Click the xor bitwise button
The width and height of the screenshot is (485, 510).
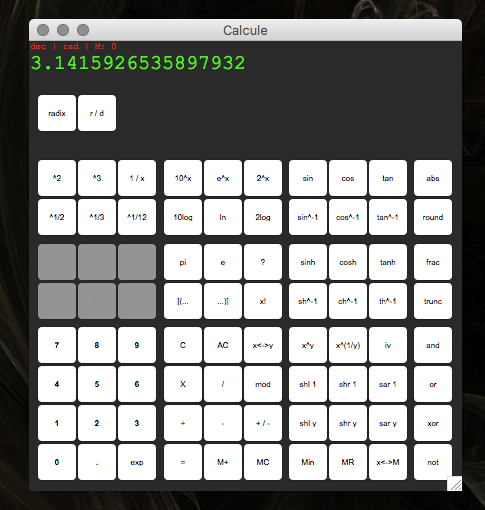point(433,423)
